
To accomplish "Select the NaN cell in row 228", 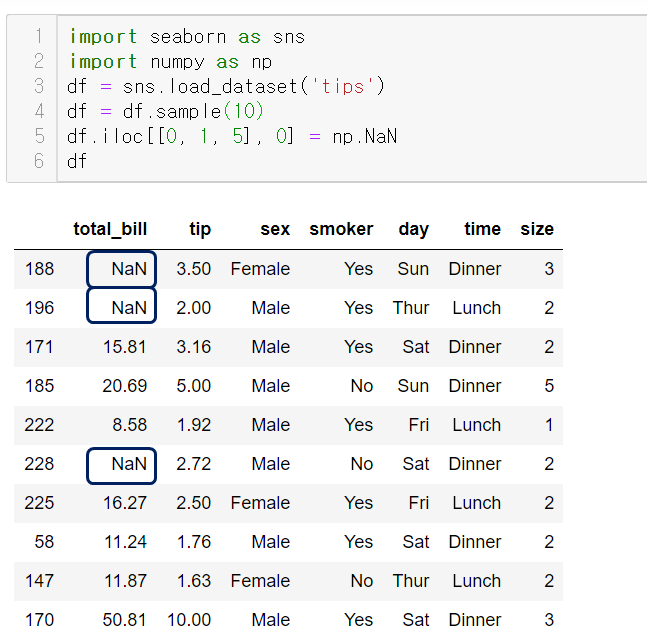I will point(121,466).
